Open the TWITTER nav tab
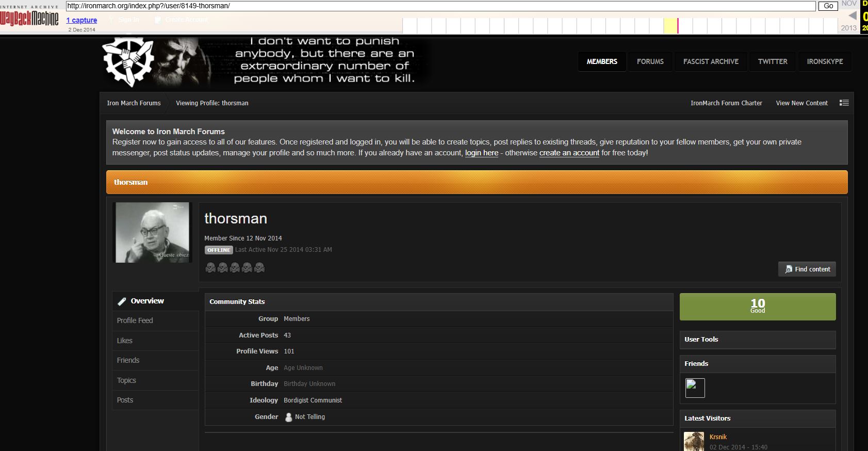This screenshot has height=451, width=868. pos(773,61)
